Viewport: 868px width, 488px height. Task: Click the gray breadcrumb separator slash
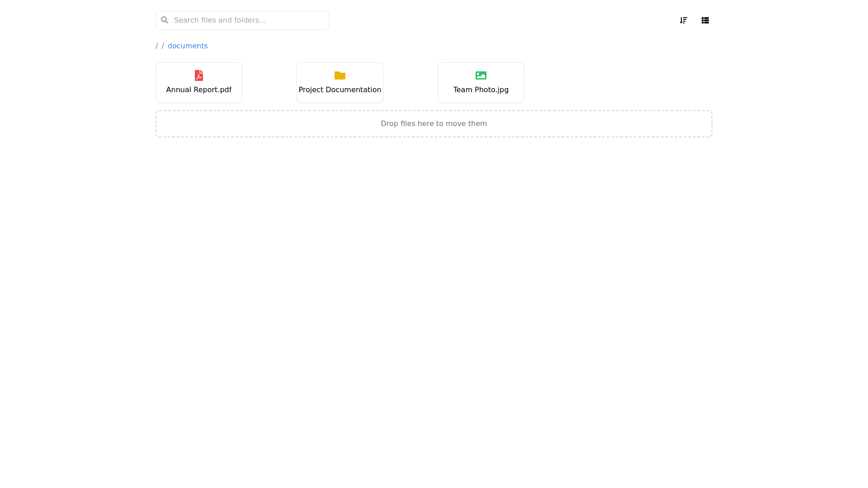(x=163, y=46)
